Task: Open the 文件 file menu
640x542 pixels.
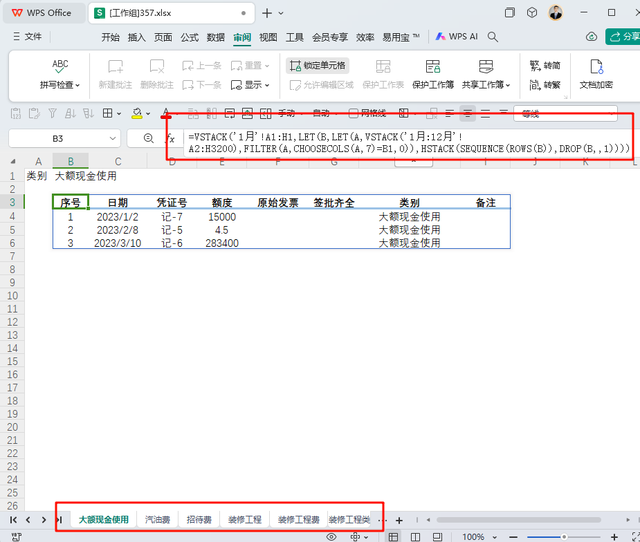Action: point(27,37)
